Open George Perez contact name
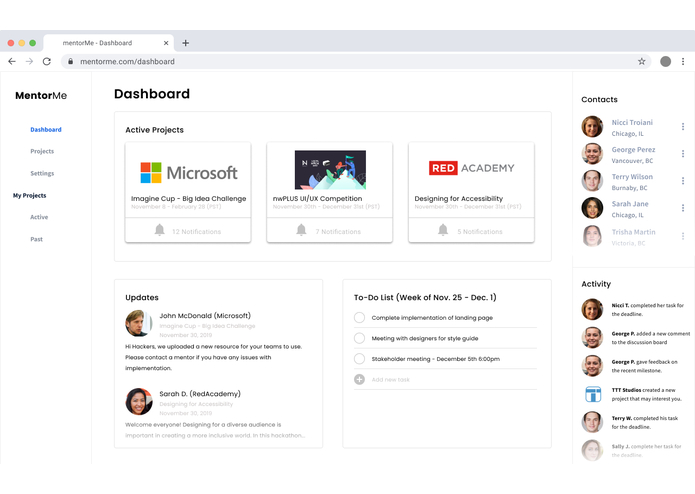 point(633,150)
